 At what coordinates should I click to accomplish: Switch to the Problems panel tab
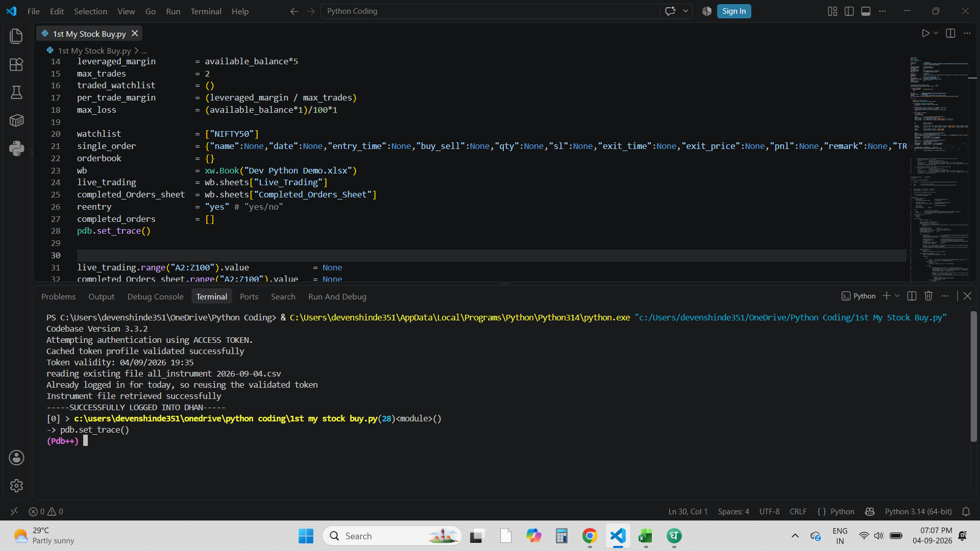(58, 296)
